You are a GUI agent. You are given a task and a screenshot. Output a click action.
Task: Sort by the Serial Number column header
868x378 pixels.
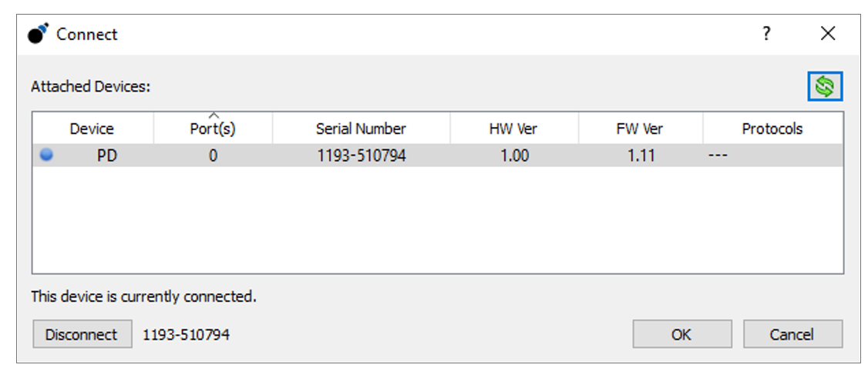361,129
